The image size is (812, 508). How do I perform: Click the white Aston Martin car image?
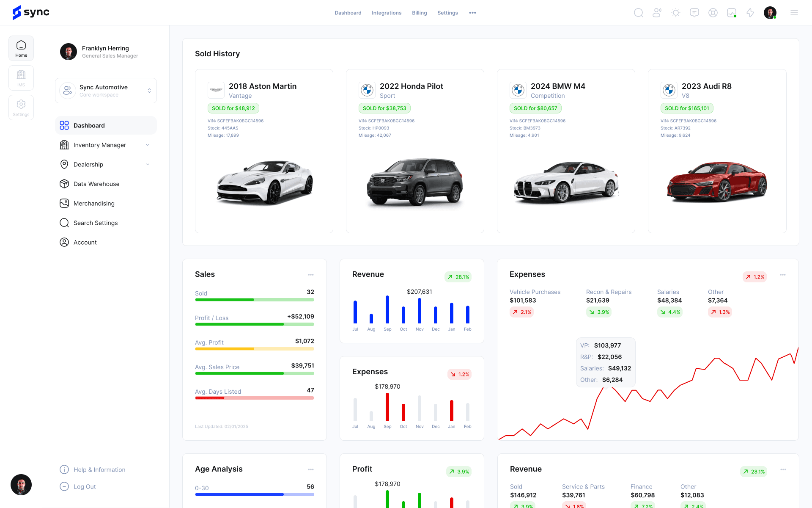tap(265, 183)
